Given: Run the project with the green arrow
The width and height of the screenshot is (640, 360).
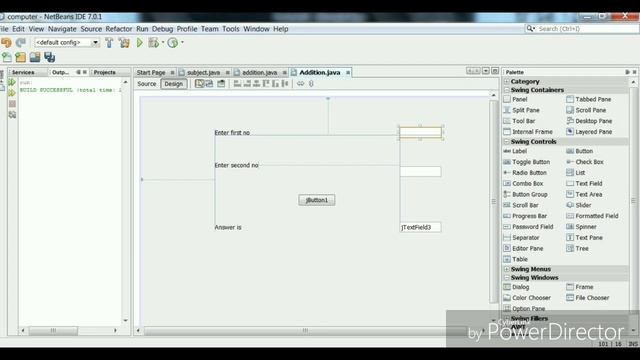Looking at the screenshot, I should 140,42.
